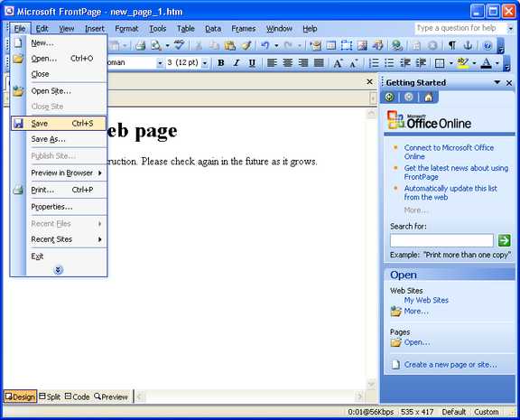Toggle Bold formatting
The width and height of the screenshot is (520, 420).
[221, 62]
